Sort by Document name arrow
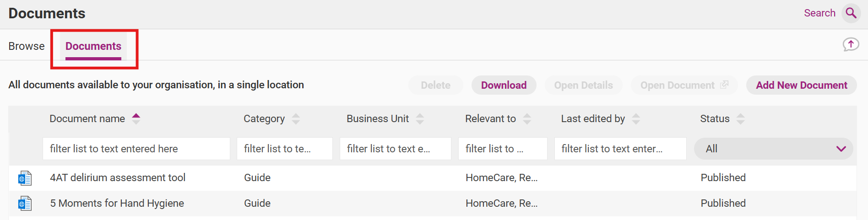Viewport: 868px width, 220px height. point(136,118)
